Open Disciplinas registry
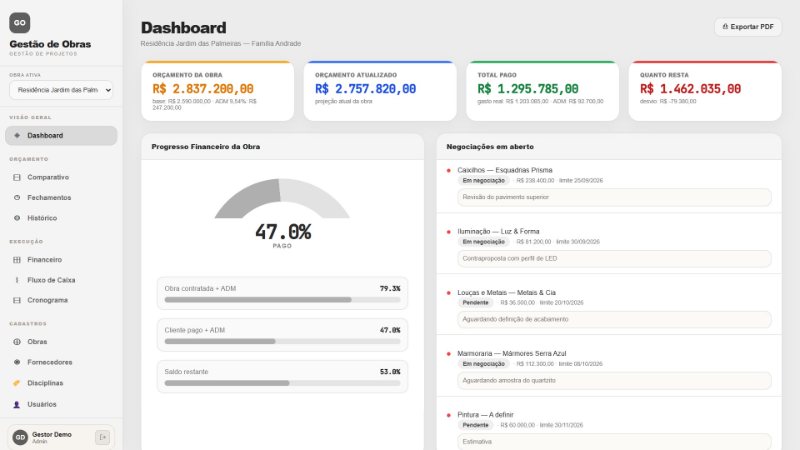The height and width of the screenshot is (450, 800). click(x=61, y=383)
